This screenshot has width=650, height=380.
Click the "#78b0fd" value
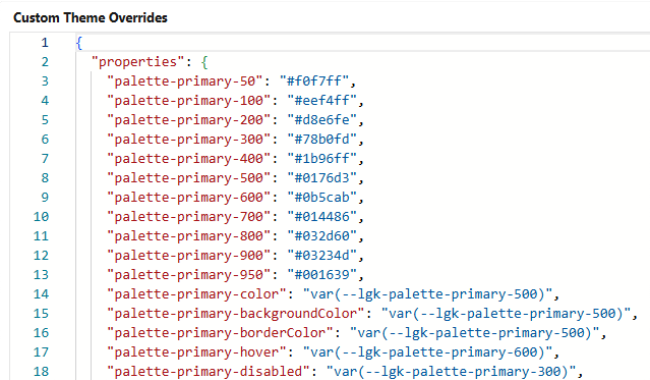point(322,139)
